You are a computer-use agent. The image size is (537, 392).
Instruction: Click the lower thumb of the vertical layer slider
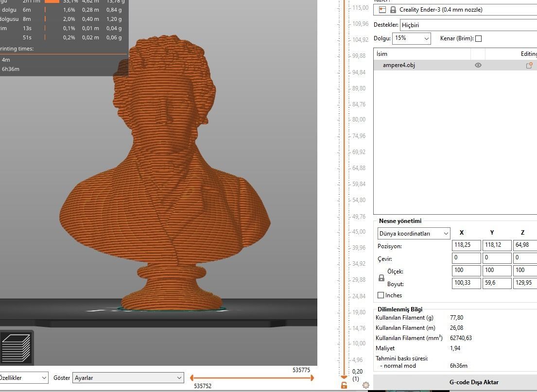[x=344, y=377]
